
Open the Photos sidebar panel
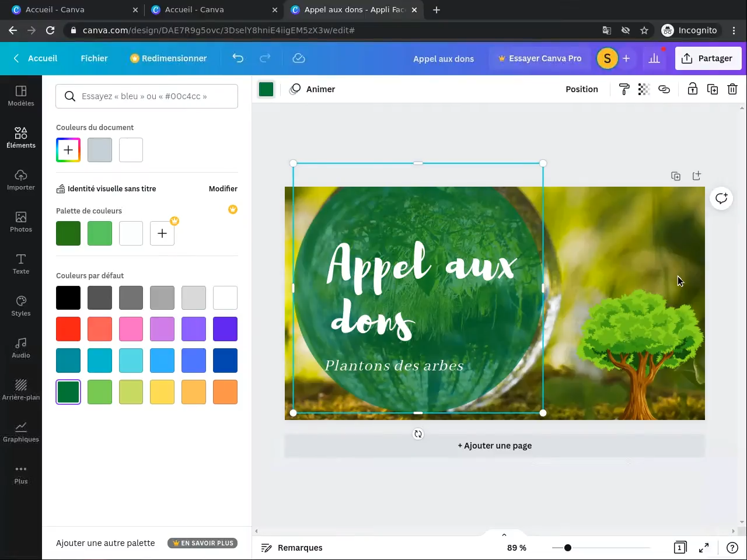21,222
